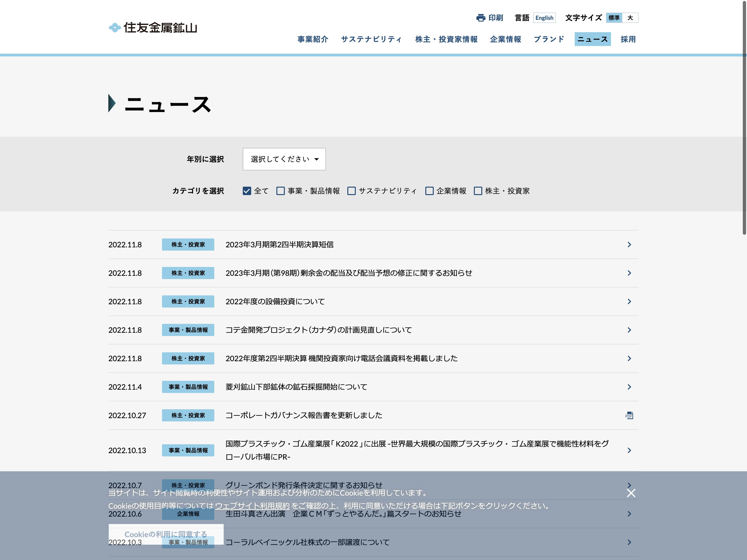
Task: Uncheck the 全て category checkbox
Action: tap(247, 191)
